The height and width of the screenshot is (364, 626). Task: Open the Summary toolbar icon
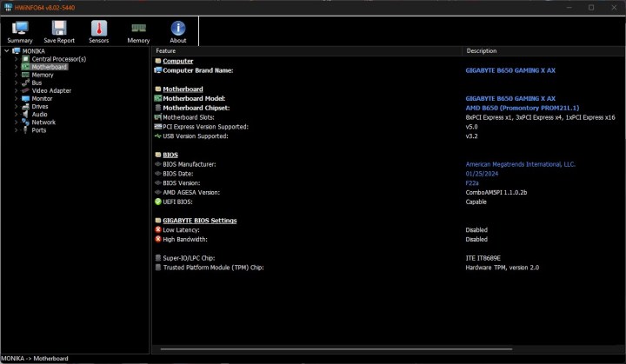19,30
